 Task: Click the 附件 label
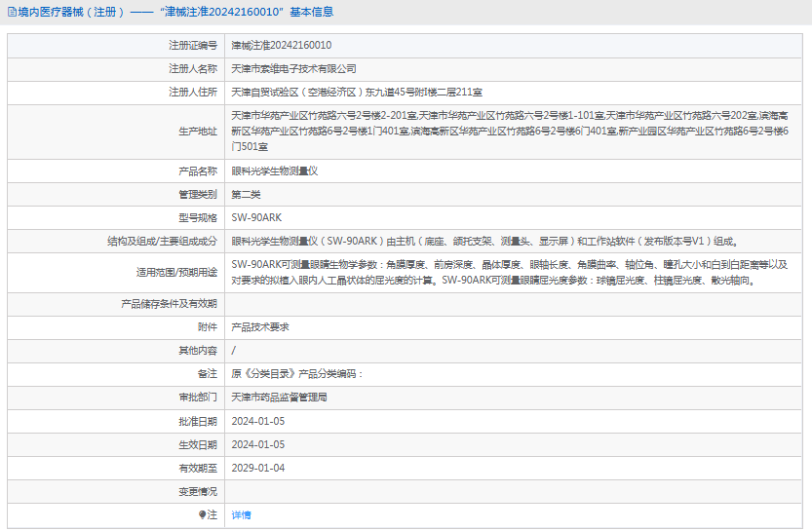[x=207, y=327]
